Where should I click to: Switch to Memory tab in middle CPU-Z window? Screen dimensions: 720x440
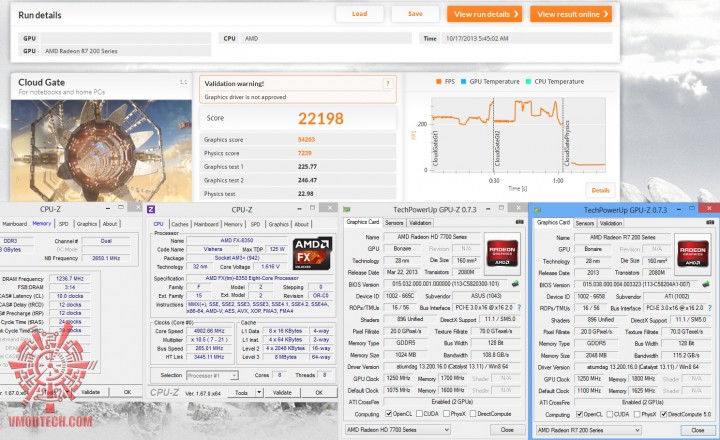click(x=233, y=224)
